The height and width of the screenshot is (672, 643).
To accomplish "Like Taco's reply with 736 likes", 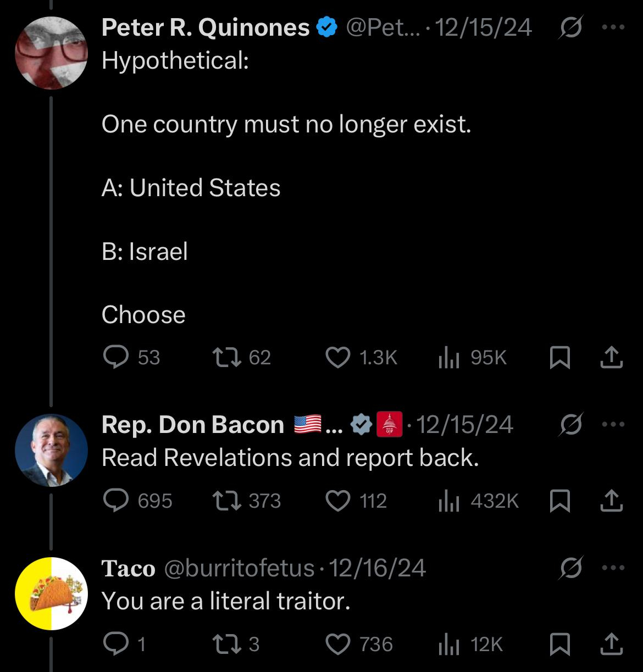I will tap(338, 644).
